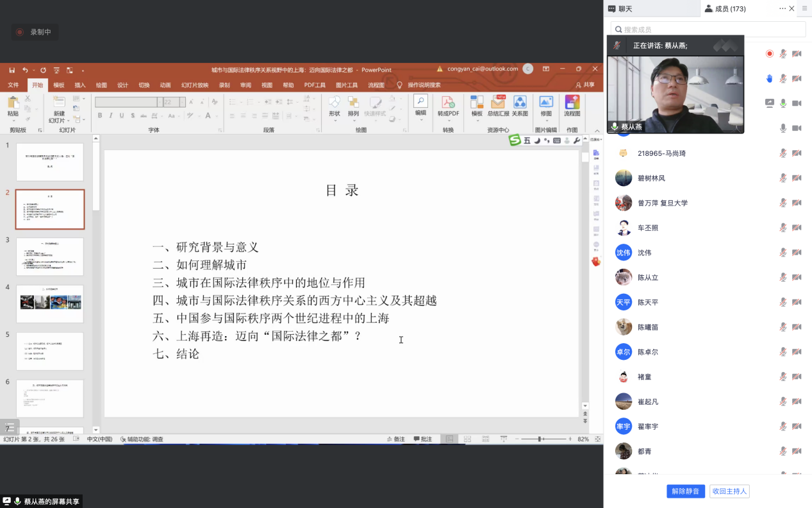
Task: Switch to the 聊天 chat tab
Action: coord(620,8)
